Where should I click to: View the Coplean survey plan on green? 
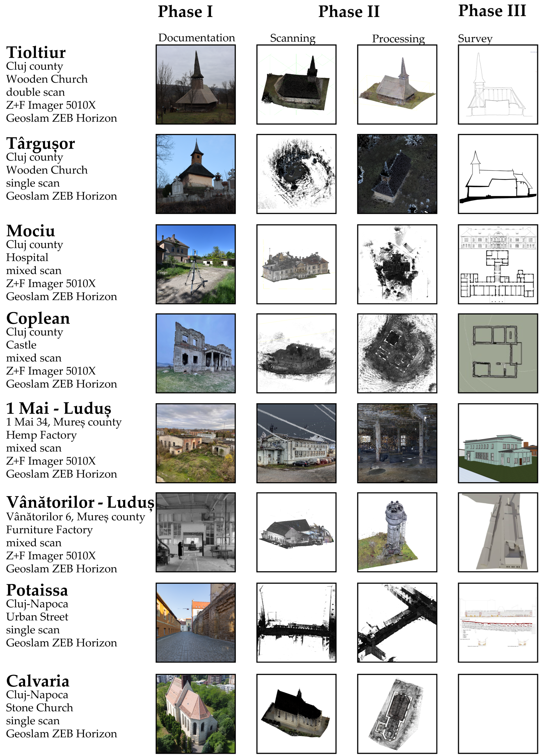pos(498,353)
